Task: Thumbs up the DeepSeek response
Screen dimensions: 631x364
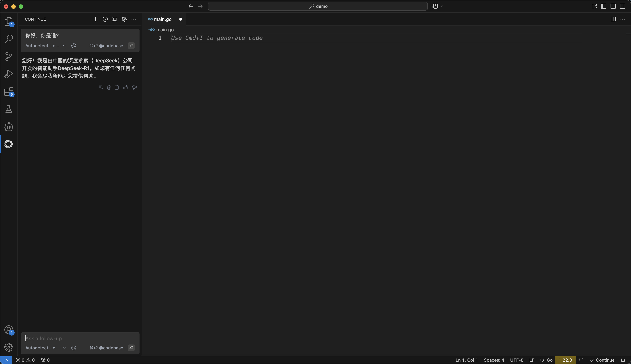Action: point(126,87)
